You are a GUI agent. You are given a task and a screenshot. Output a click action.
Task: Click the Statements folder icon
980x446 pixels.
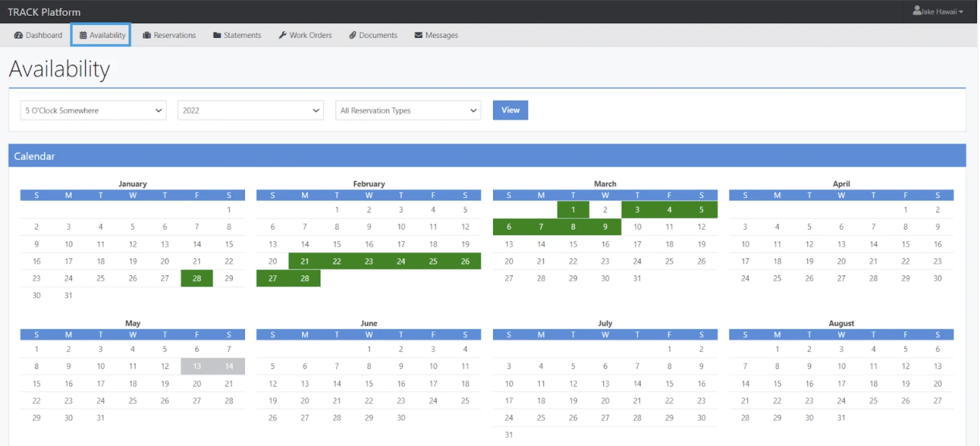click(217, 36)
